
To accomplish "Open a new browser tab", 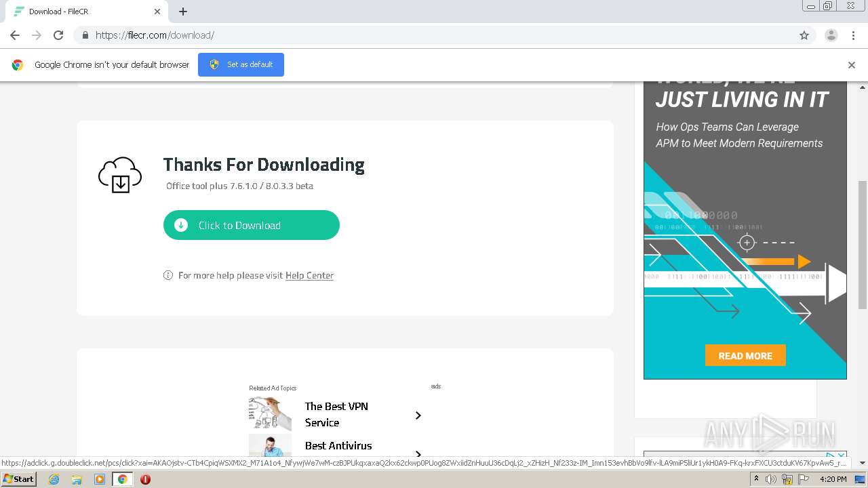I will [183, 12].
